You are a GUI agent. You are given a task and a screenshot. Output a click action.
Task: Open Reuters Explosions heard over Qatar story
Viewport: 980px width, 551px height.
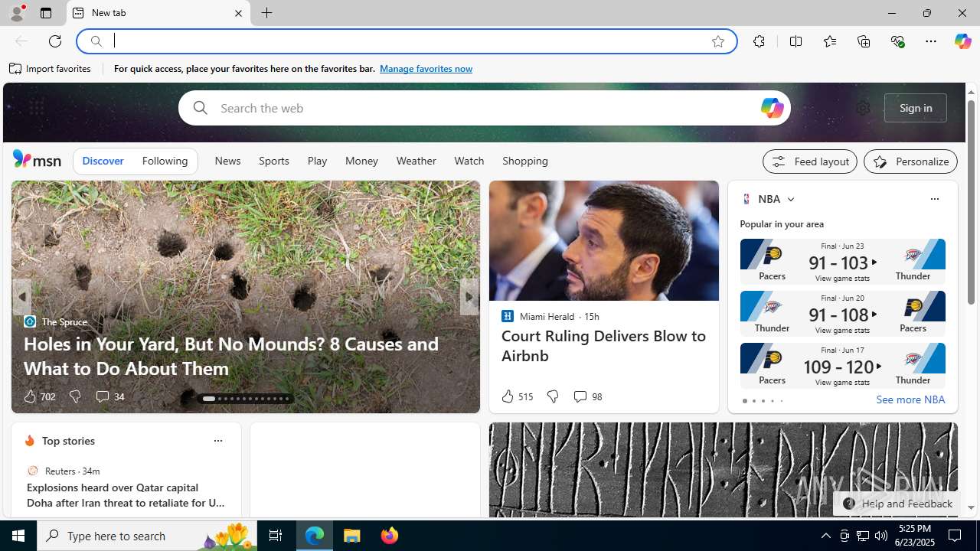tap(126, 495)
